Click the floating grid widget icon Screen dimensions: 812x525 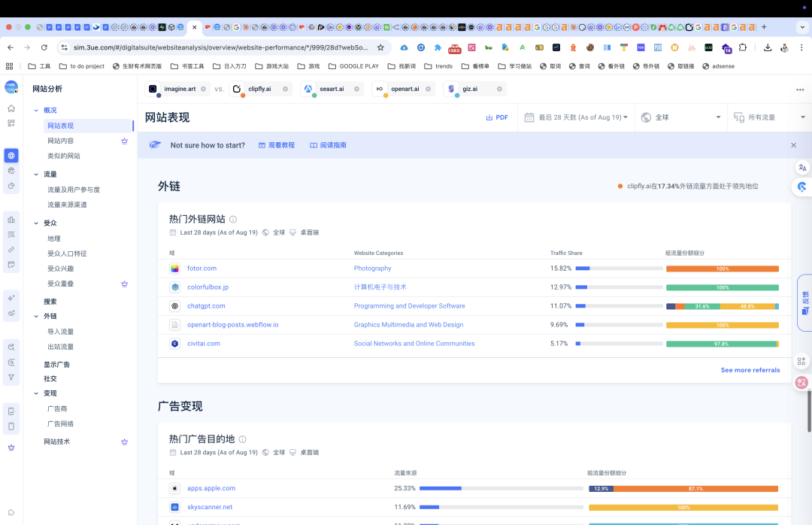pyautogui.click(x=801, y=361)
